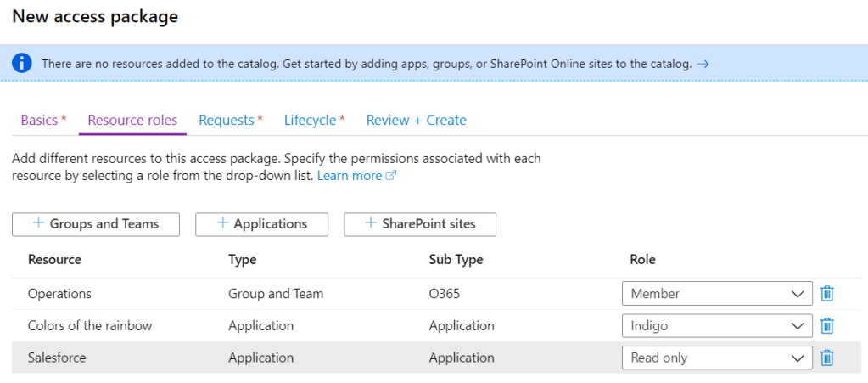Delete the Operations resource row
Image resolution: width=868 pixels, height=383 pixels.
tap(827, 294)
